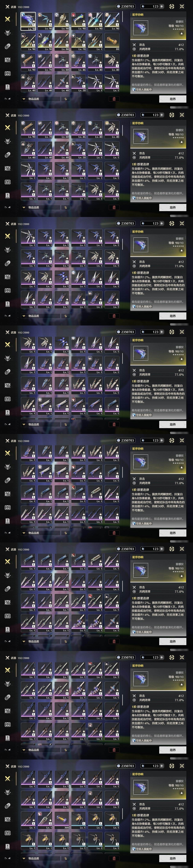Screen dimensions: 193x868
Task: Click the 培养 button in the topmost panel
Action: click(173, 99)
